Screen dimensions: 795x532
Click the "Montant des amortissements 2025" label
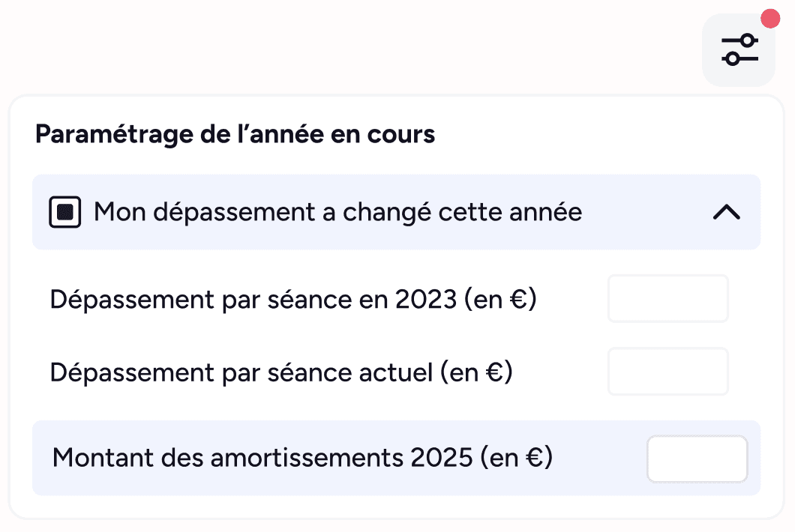click(302, 458)
